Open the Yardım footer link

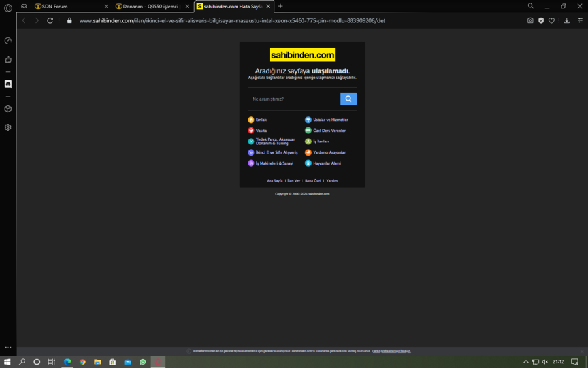(x=332, y=181)
